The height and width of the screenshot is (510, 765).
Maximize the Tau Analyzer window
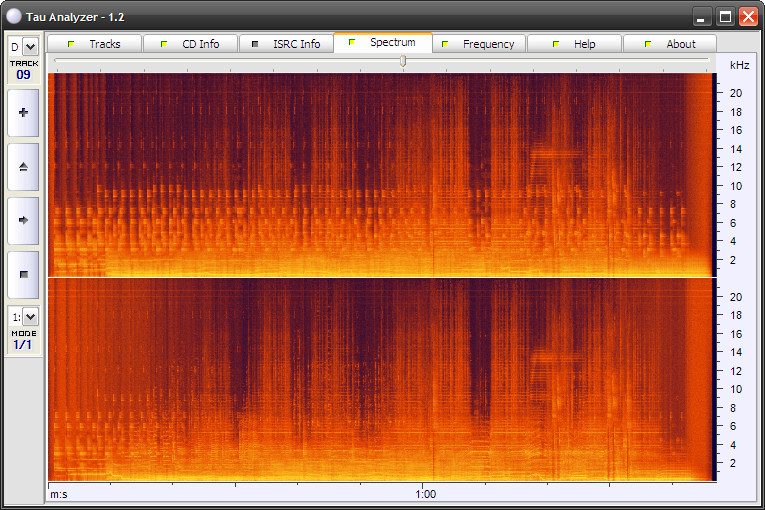pos(724,16)
